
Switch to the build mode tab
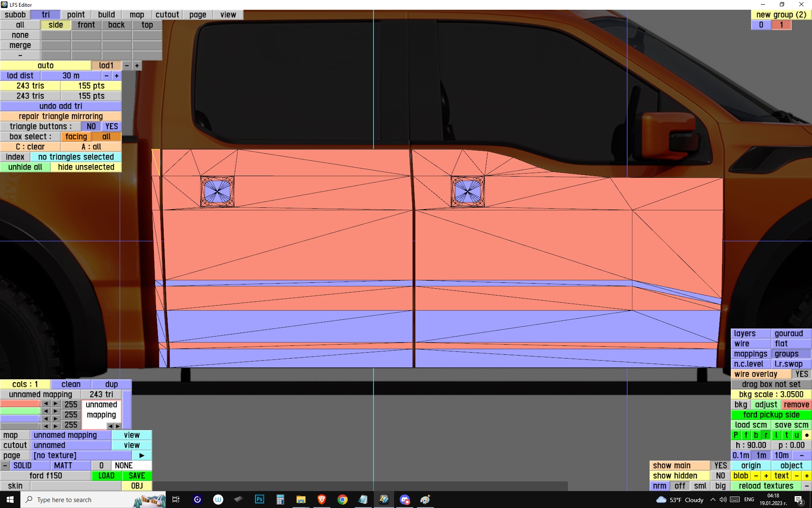106,15
